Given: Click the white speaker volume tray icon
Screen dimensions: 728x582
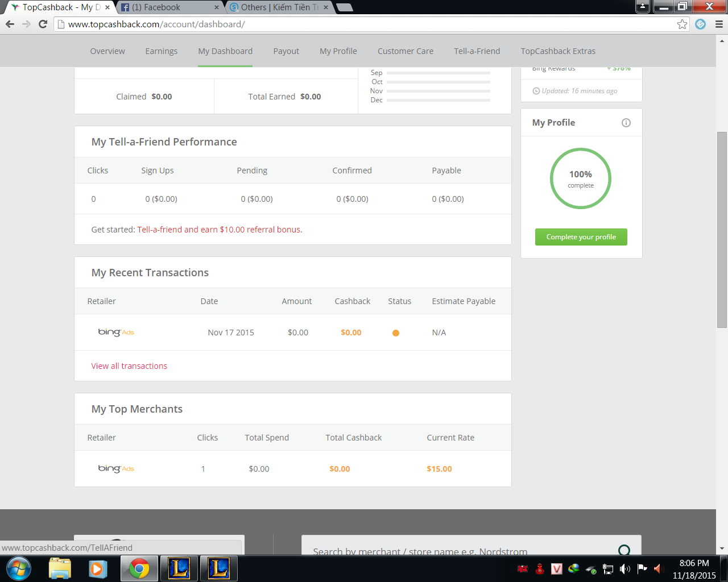Looking at the screenshot, I should [x=625, y=569].
